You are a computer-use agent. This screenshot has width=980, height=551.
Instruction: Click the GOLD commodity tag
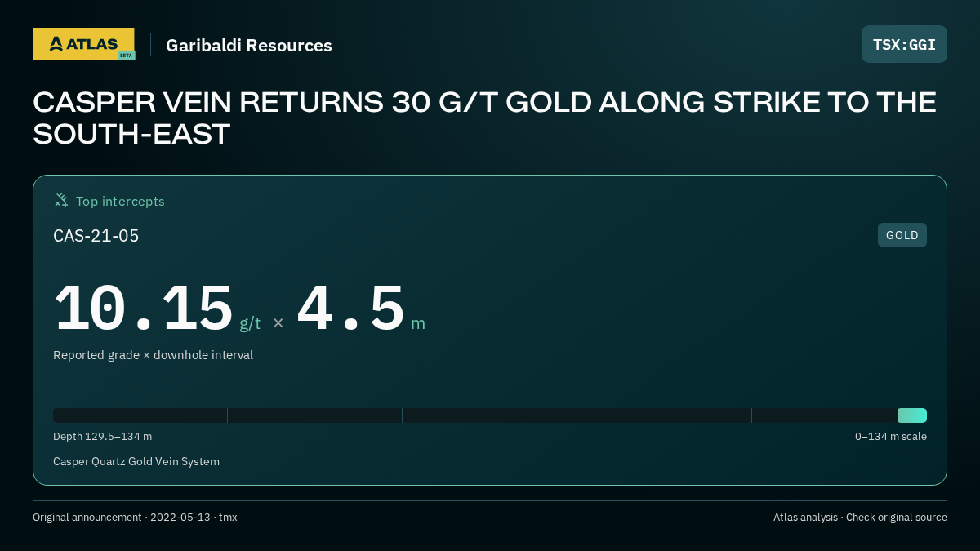902,235
